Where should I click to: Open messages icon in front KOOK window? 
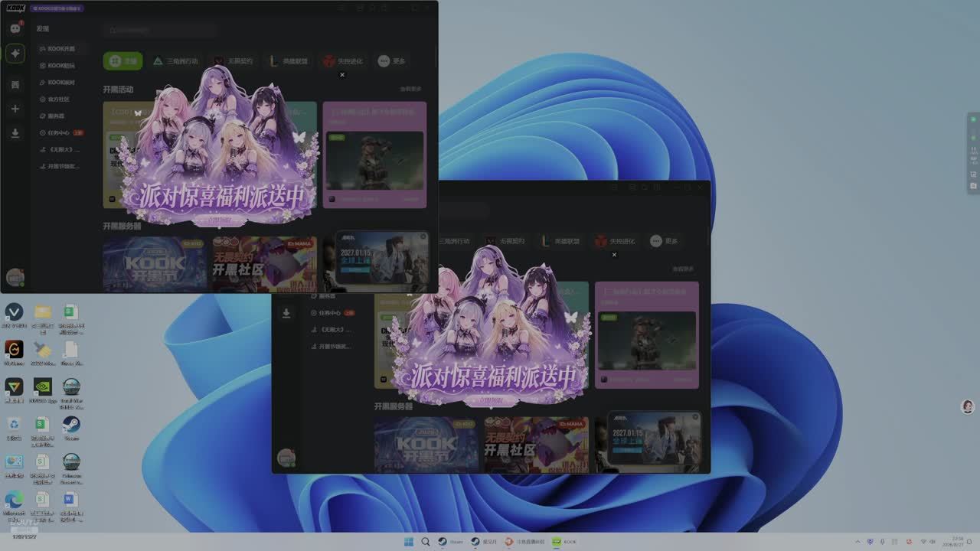(15, 28)
